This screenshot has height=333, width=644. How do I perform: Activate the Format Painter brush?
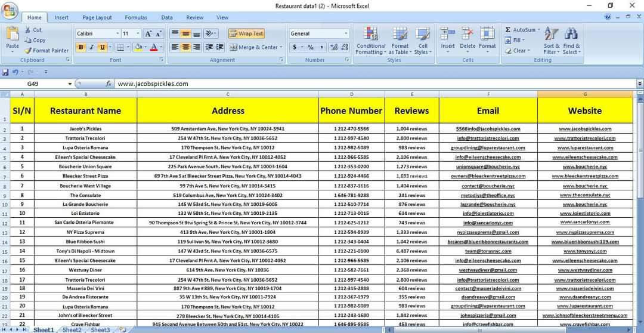[x=27, y=51]
